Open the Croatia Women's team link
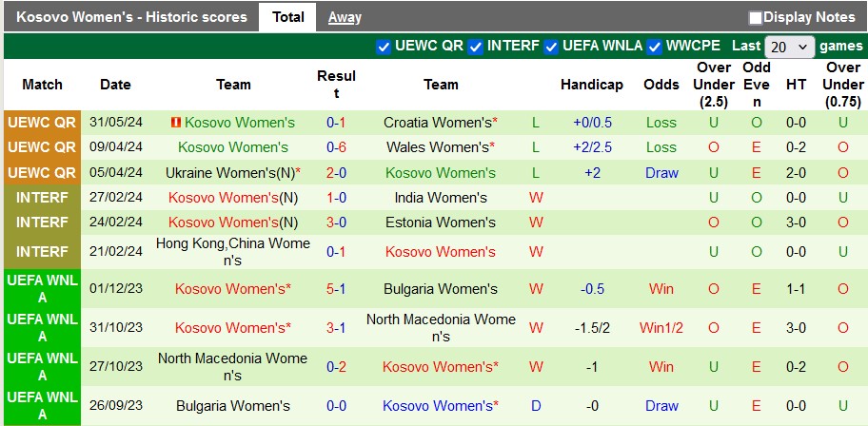The image size is (868, 426). pyautogui.click(x=438, y=123)
